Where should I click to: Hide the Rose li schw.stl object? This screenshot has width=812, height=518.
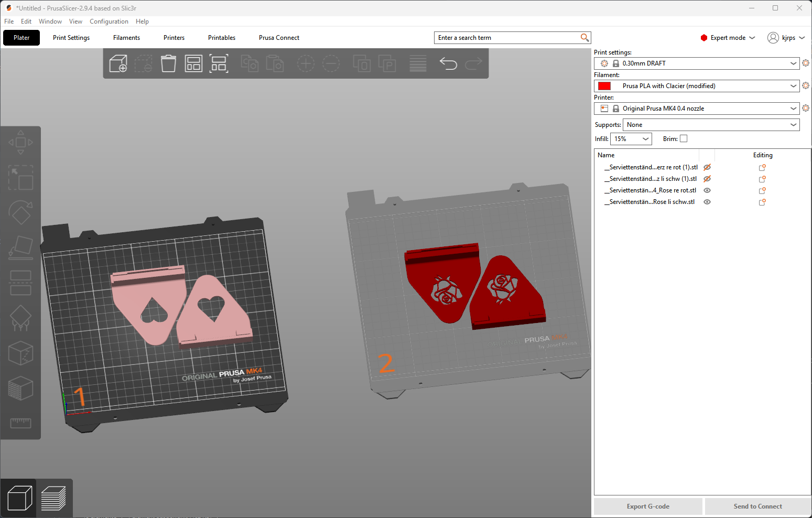pos(707,202)
